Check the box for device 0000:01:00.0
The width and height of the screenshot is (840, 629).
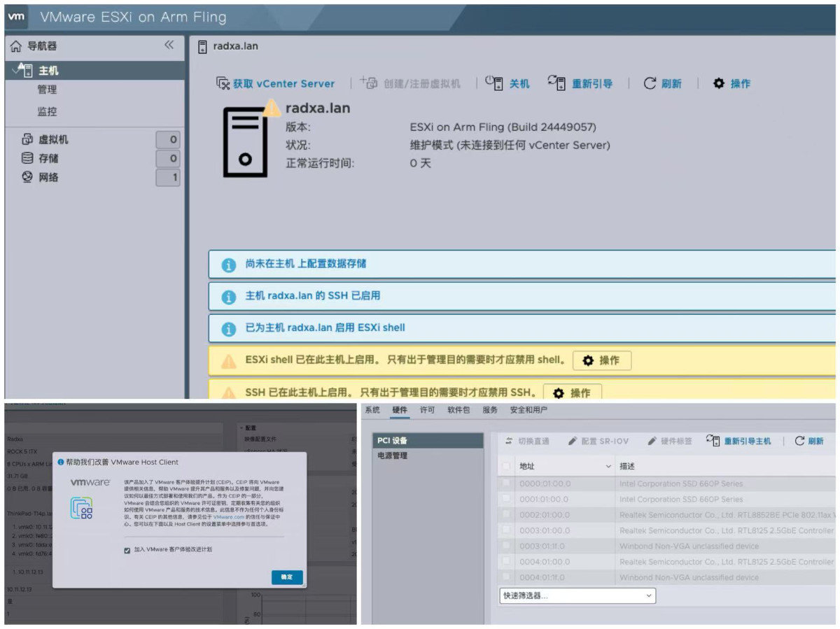[x=507, y=483]
